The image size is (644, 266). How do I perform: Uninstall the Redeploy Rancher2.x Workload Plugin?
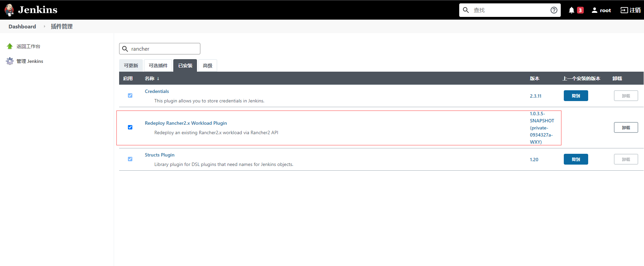pos(626,127)
